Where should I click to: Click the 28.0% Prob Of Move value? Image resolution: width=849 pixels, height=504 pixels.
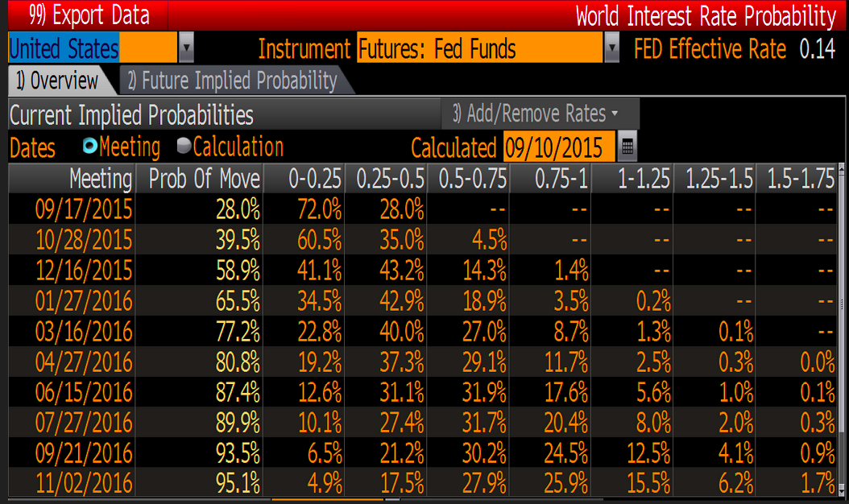[x=238, y=209]
